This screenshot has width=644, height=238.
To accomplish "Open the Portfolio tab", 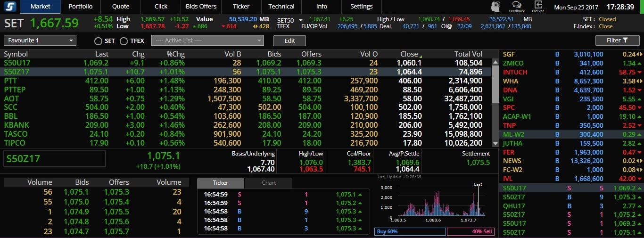I will 81,7.
